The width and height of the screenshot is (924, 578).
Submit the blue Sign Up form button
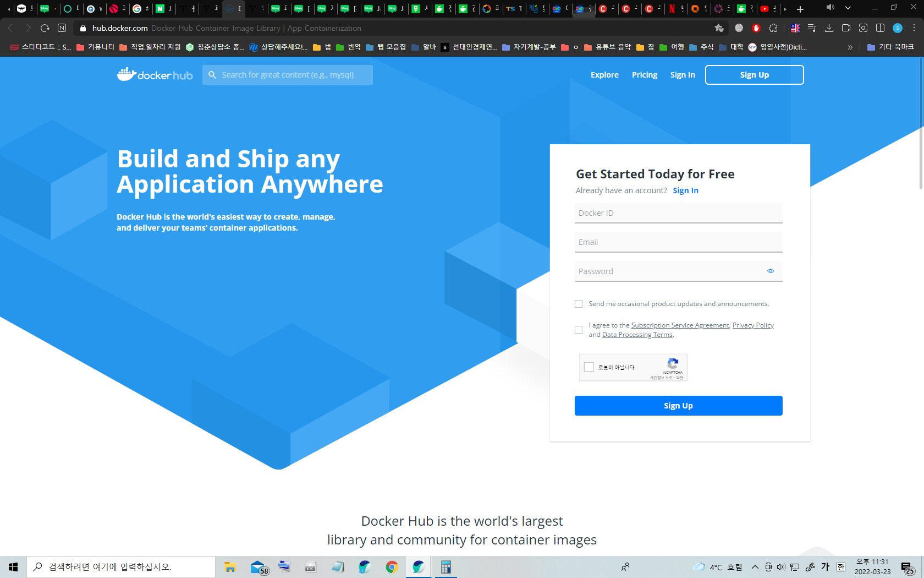tap(678, 406)
